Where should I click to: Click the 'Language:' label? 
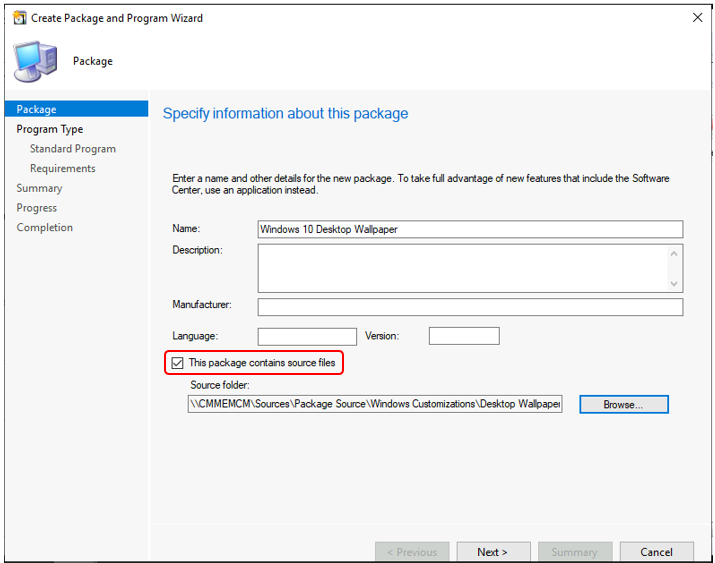[195, 336]
